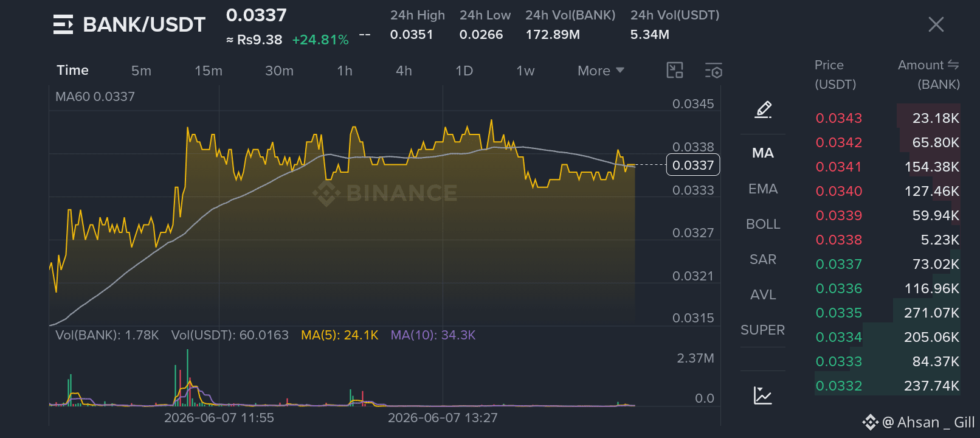Image resolution: width=980 pixels, height=438 pixels.
Task: Select the buy order at 0.0337
Action: (888, 264)
